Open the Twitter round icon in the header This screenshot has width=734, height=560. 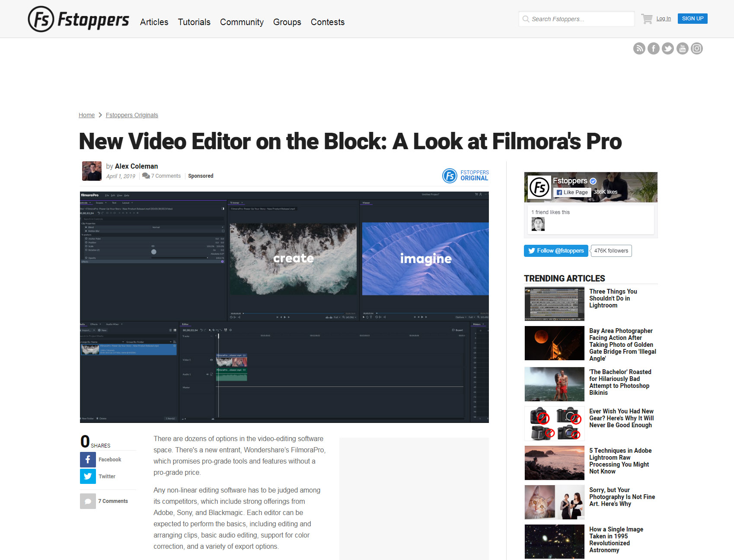tap(668, 48)
